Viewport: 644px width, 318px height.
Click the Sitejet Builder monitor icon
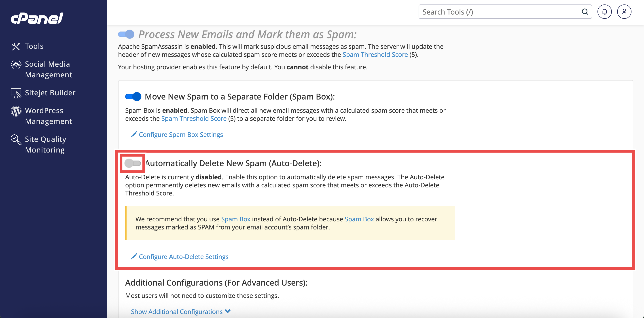(x=16, y=93)
